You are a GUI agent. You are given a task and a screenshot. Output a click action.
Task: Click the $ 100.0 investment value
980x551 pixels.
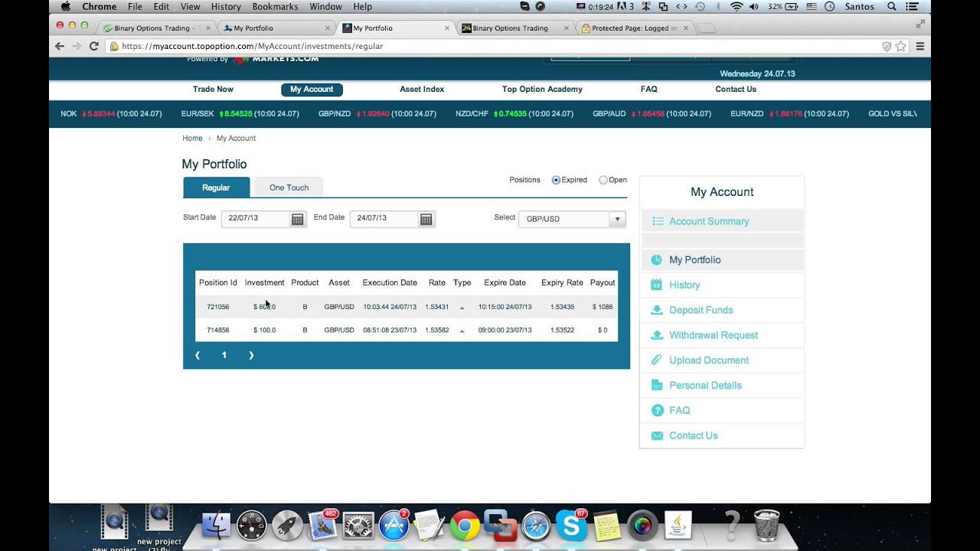[x=264, y=331]
